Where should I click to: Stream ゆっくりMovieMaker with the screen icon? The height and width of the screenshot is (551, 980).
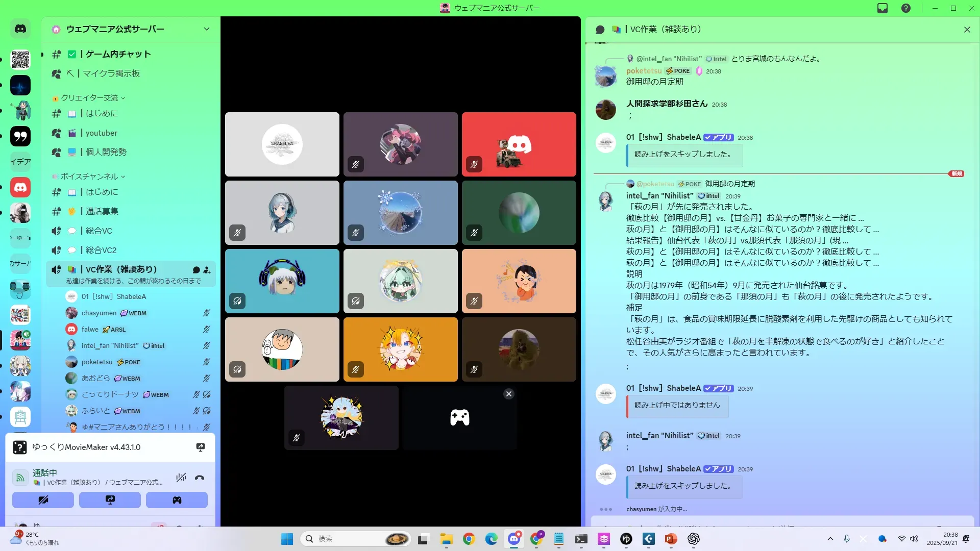click(201, 447)
